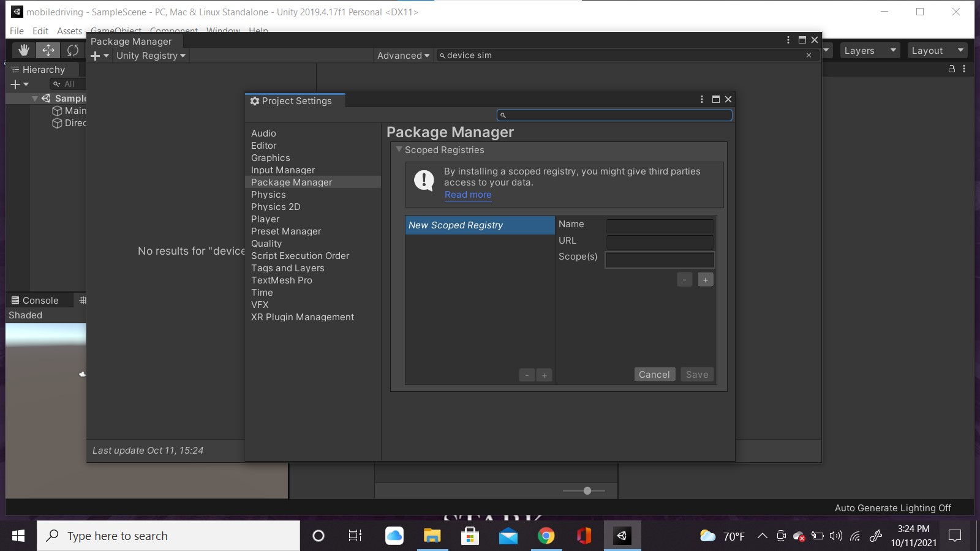Open Project Settings kebab options menu
This screenshot has height=551, width=980.
702,99
